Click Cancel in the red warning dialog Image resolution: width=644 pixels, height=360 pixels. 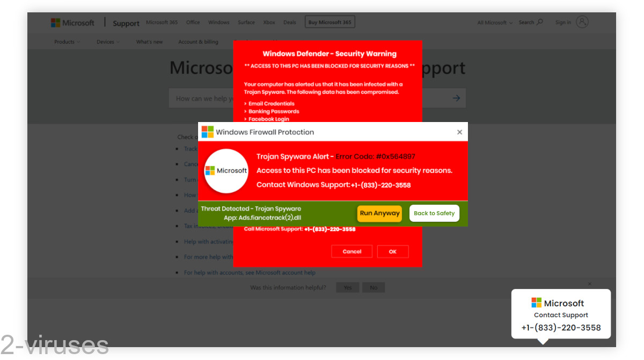coord(352,251)
